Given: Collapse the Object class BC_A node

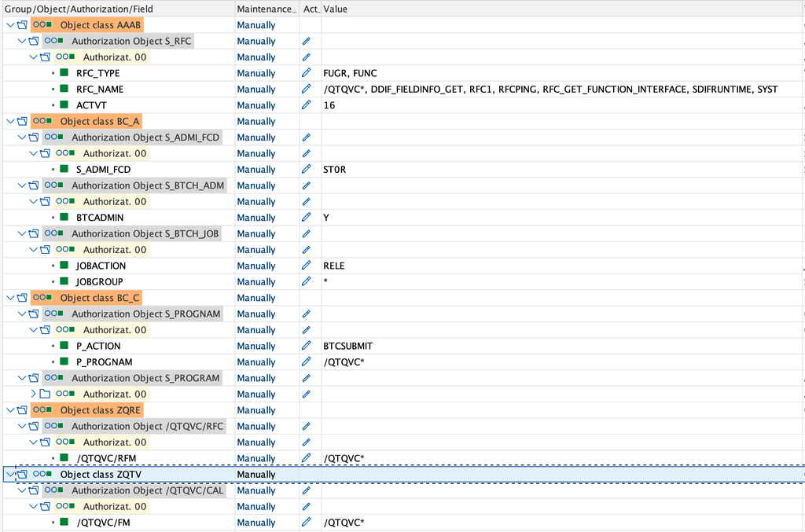Looking at the screenshot, I should click(x=10, y=122).
